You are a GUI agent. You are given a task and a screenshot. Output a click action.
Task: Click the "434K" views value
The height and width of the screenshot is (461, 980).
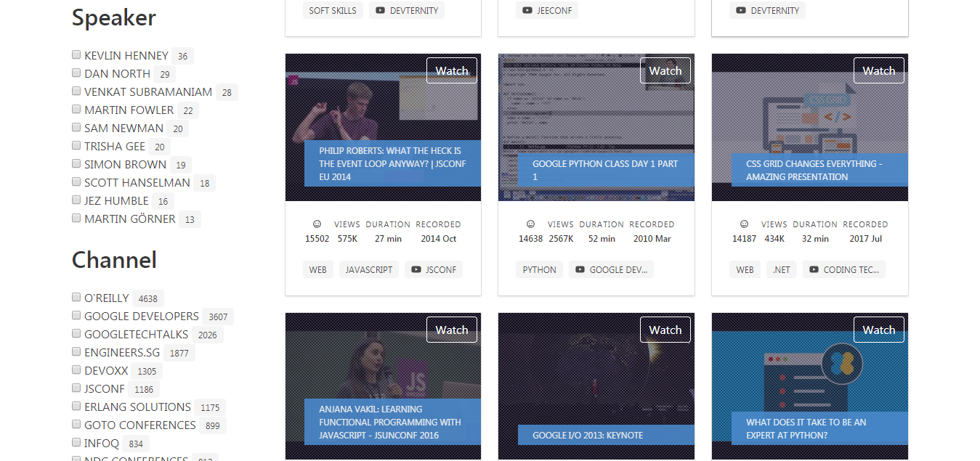pyautogui.click(x=774, y=238)
